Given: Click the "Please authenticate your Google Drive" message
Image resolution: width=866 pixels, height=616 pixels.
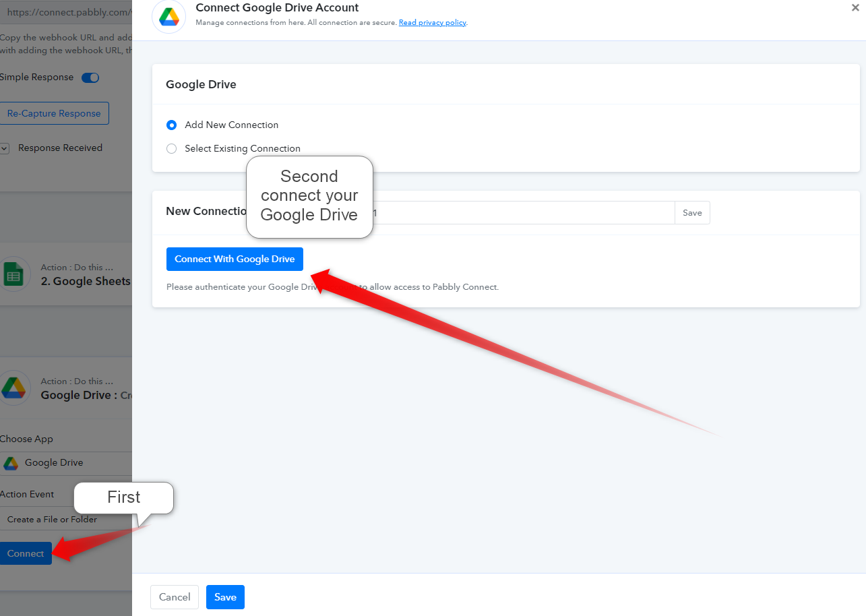Looking at the screenshot, I should point(333,287).
